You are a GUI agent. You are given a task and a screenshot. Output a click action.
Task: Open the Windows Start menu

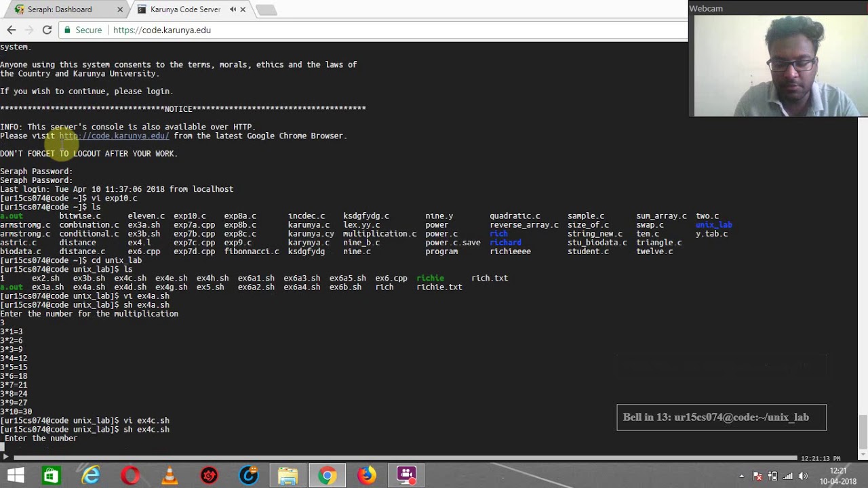pyautogui.click(x=15, y=476)
